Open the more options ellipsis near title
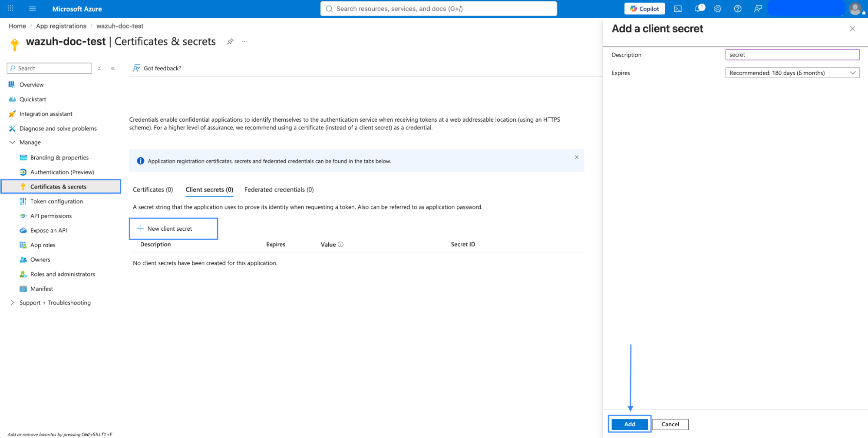The width and height of the screenshot is (868, 438). point(245,41)
